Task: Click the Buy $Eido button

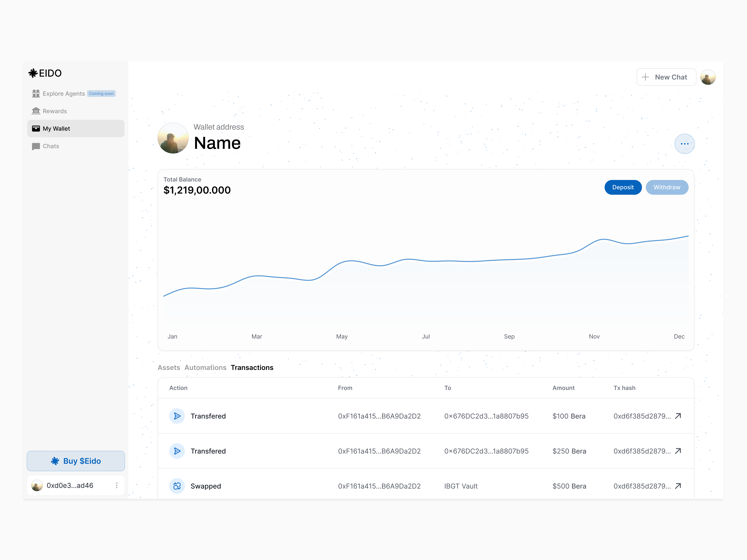Action: 76,461
